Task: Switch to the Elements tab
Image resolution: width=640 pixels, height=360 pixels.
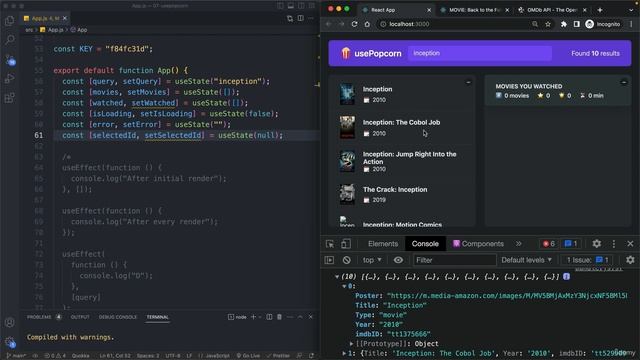Action: 383,244
